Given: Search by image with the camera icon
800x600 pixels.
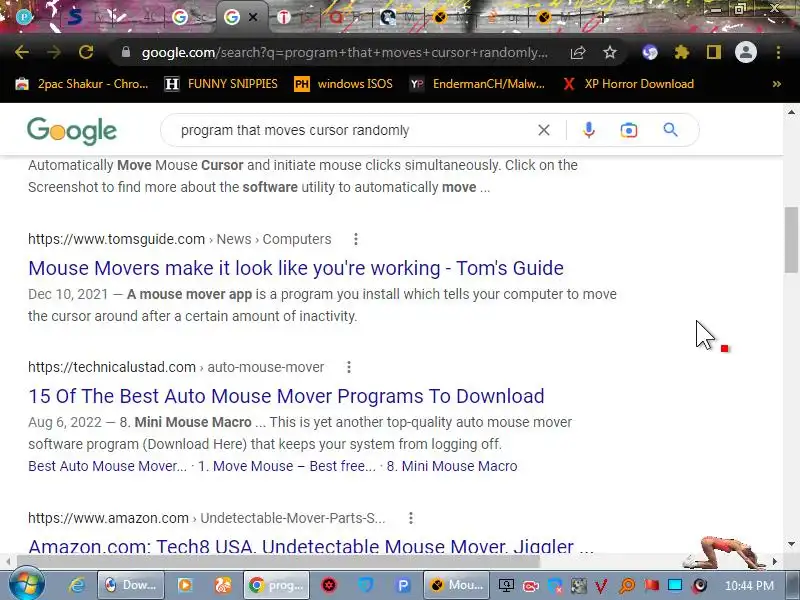Looking at the screenshot, I should click(629, 130).
